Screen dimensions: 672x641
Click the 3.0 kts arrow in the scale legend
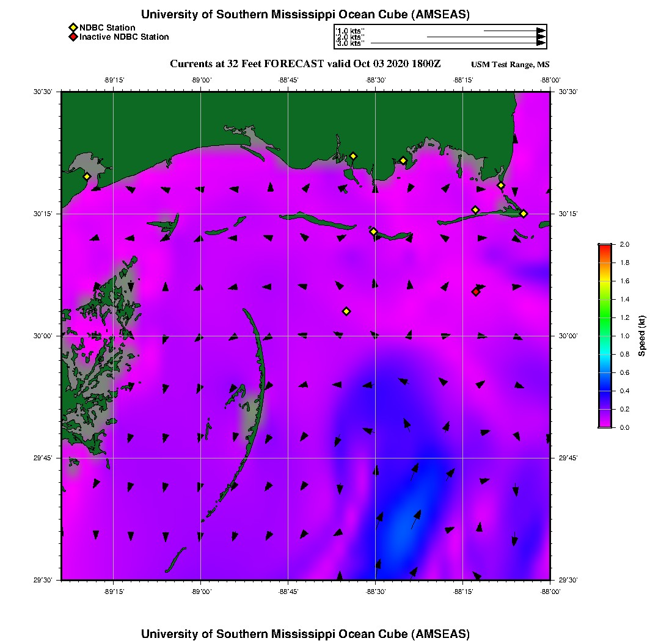458,43
